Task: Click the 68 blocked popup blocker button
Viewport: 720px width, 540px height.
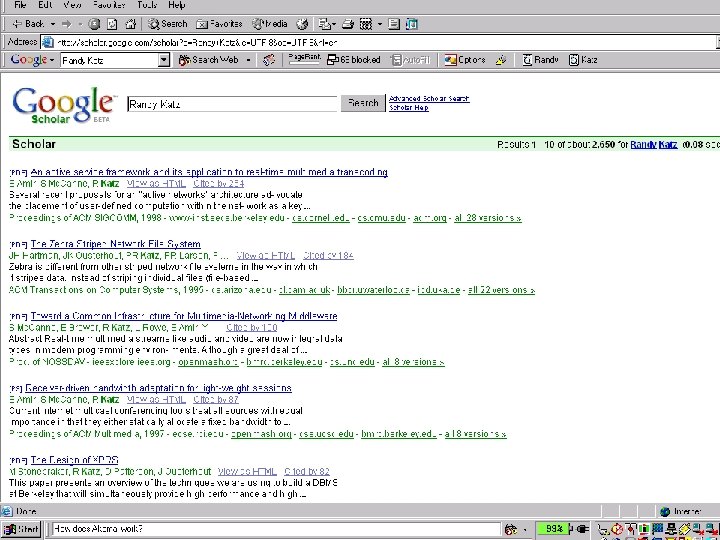Action: pos(354,60)
